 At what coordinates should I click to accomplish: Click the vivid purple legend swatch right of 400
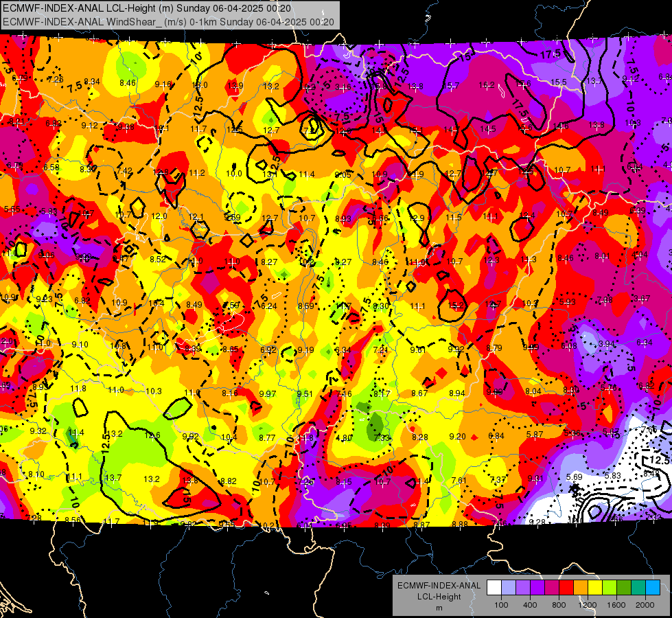[537, 587]
